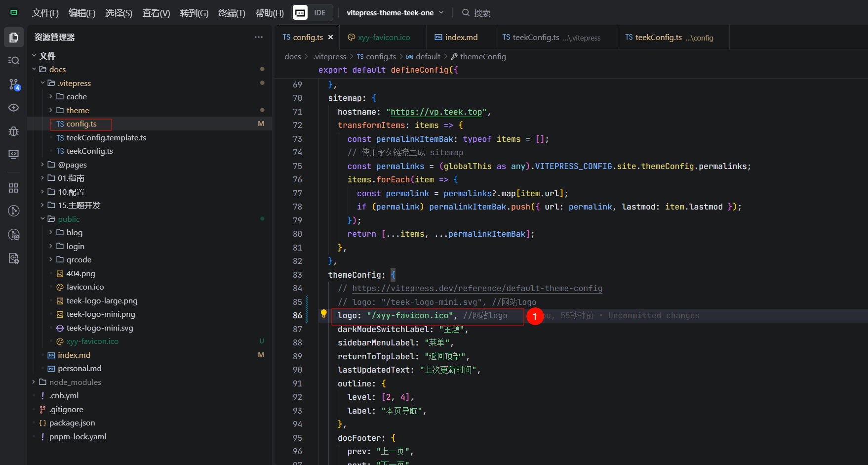This screenshot has height=465, width=868.
Task: Close the config.ts editor tab
Action: tap(330, 38)
